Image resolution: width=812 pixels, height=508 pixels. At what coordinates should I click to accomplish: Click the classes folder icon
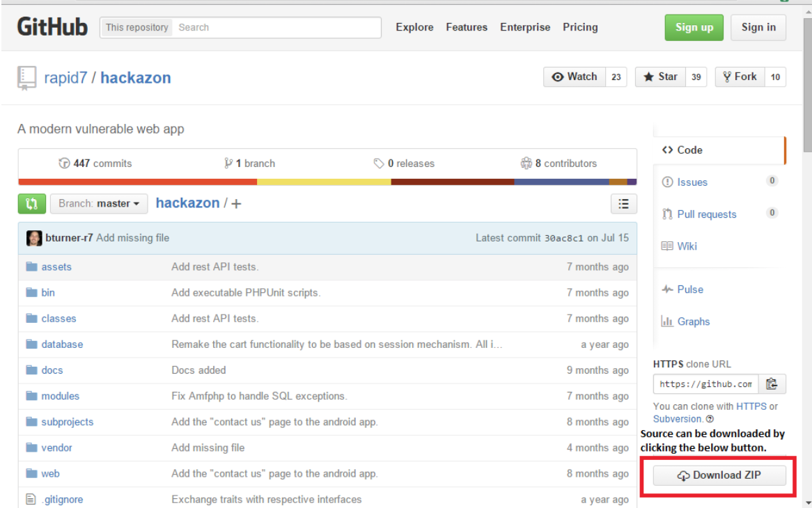coord(31,318)
